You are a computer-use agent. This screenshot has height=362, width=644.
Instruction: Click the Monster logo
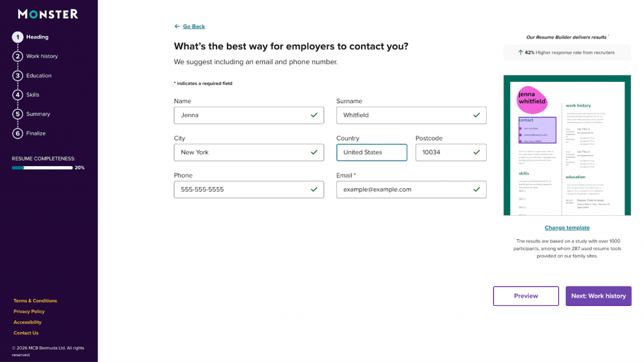(48, 14)
